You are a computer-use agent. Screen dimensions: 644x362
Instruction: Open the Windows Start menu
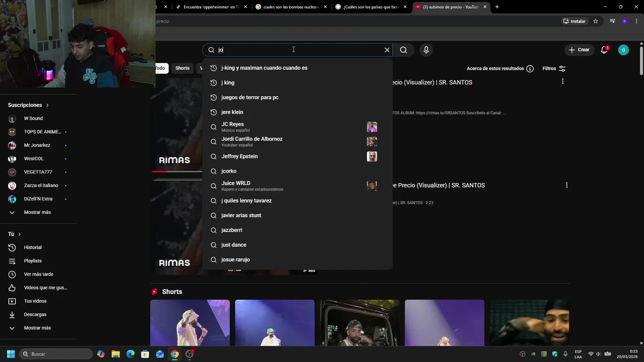coord(11,354)
